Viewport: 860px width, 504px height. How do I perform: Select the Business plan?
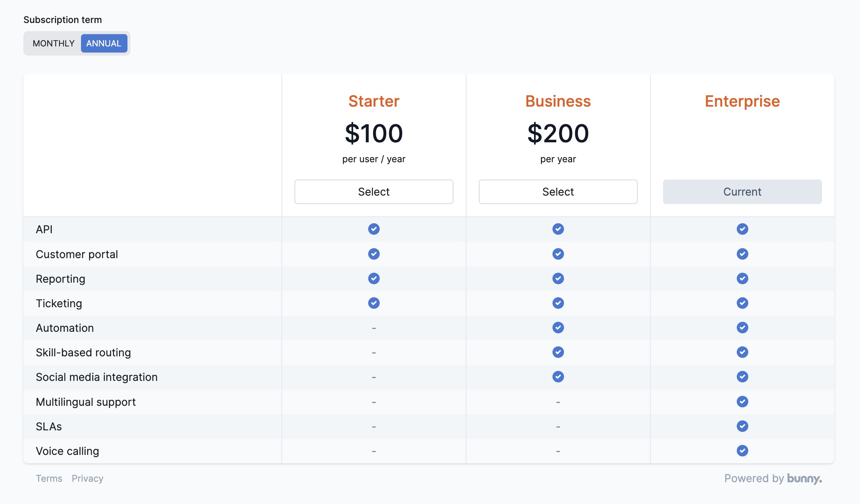click(x=558, y=192)
